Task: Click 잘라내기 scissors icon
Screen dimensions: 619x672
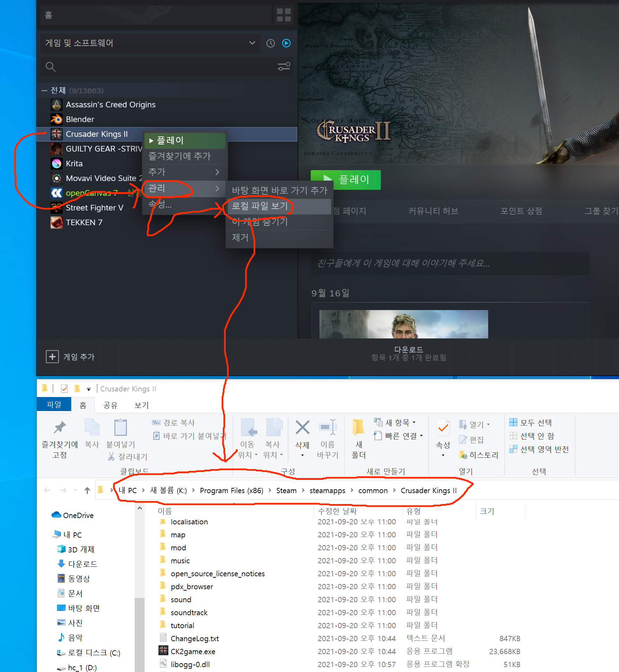Action: [x=111, y=456]
